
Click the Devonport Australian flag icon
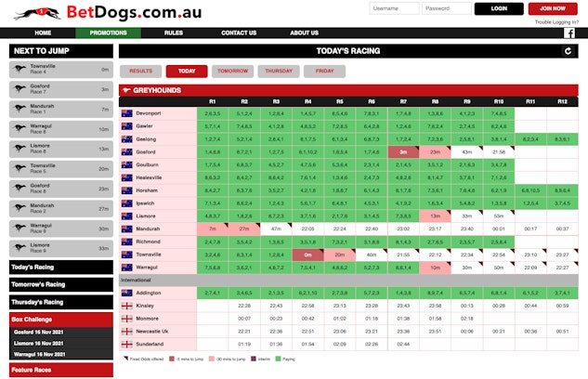pos(126,113)
